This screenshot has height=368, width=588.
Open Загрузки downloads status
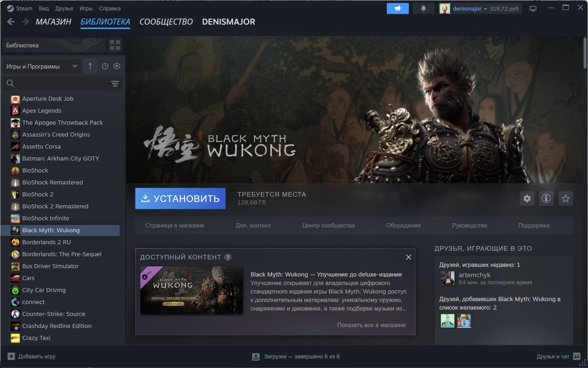click(x=296, y=356)
